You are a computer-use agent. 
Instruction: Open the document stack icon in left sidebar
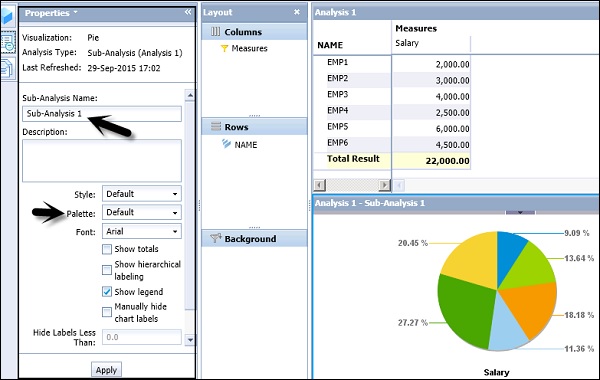(8, 68)
